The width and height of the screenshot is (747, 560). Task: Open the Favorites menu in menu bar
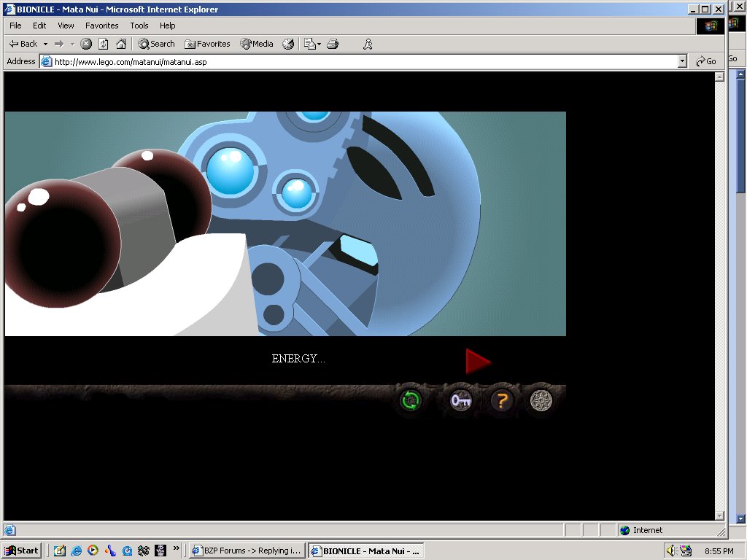tap(101, 26)
